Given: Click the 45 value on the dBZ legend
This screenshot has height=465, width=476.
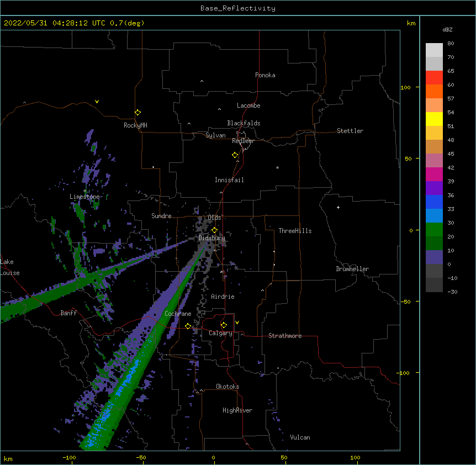Looking at the screenshot, I should pos(451,154).
